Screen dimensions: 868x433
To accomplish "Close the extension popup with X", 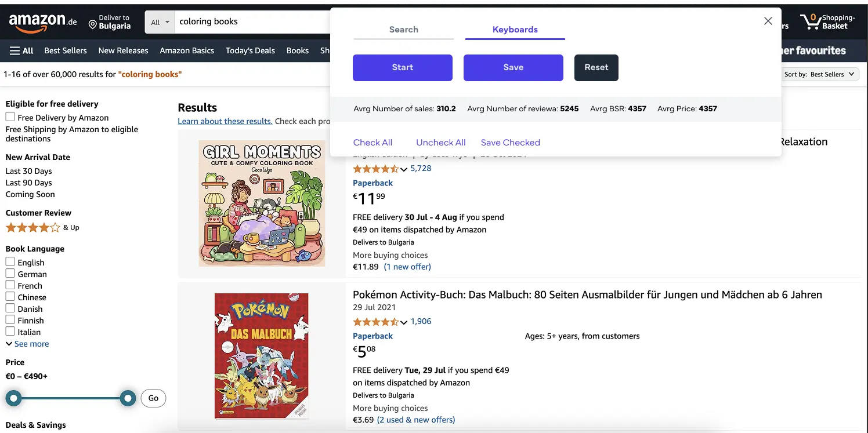I will [768, 21].
